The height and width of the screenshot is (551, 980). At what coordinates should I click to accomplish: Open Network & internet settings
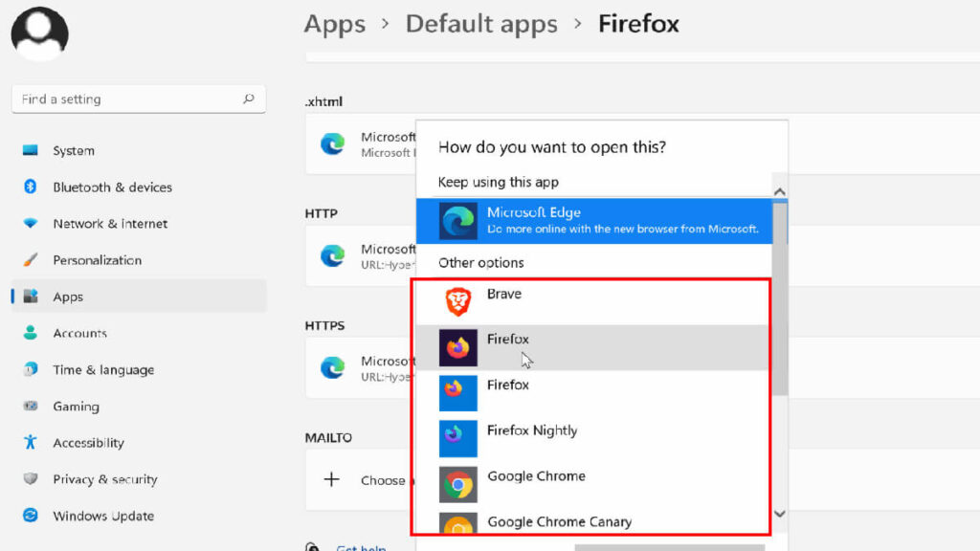[x=110, y=224]
